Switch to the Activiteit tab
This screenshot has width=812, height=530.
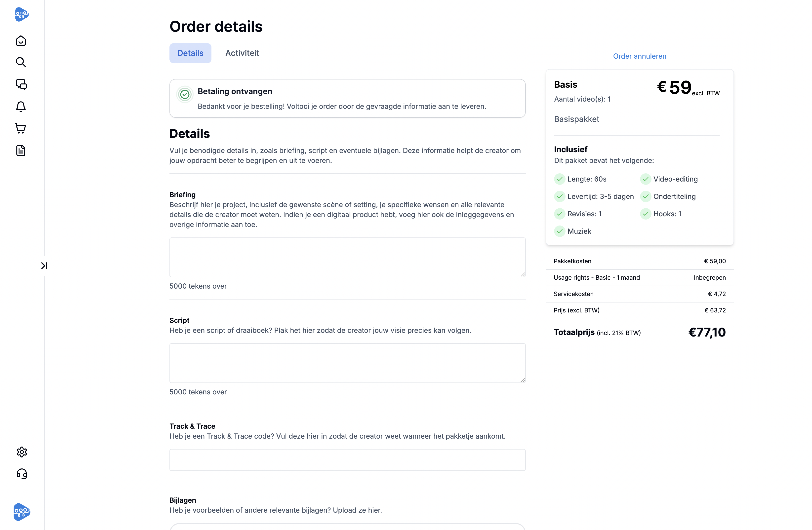242,53
